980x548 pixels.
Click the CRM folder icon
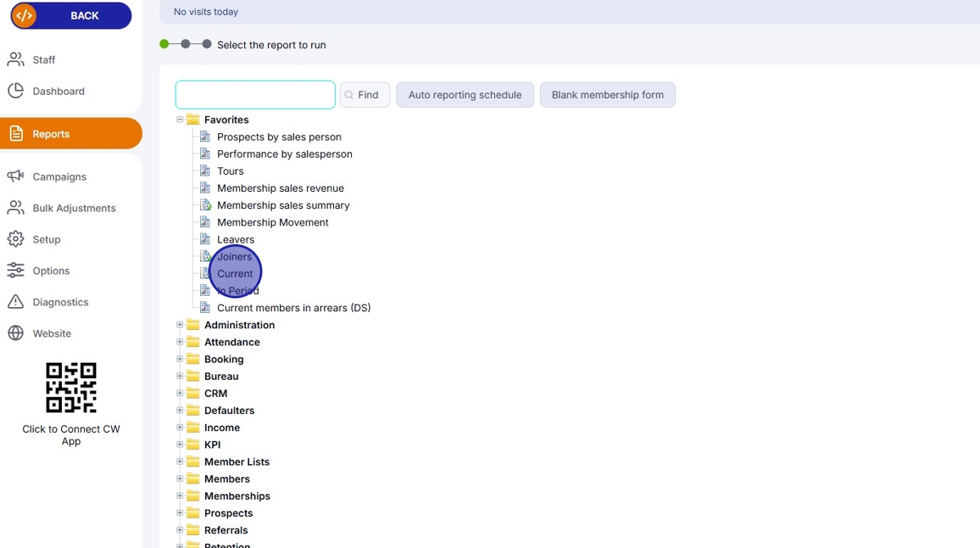pos(193,394)
